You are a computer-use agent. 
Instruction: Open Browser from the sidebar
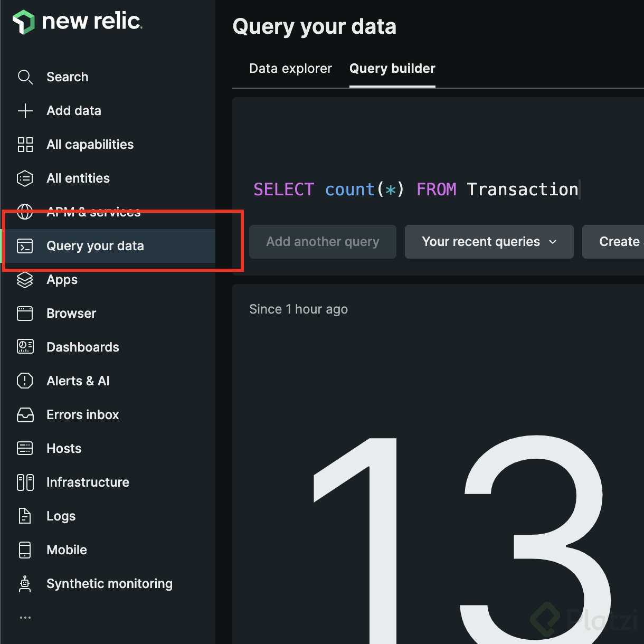pos(71,314)
